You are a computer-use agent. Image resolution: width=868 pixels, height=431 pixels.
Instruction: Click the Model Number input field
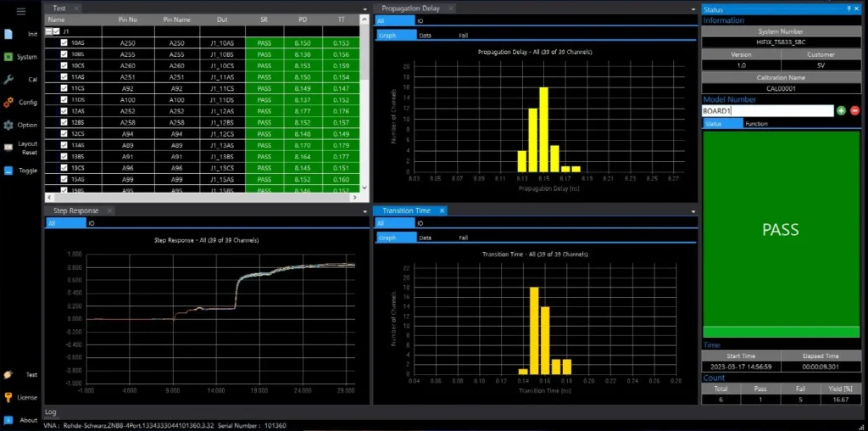click(767, 110)
